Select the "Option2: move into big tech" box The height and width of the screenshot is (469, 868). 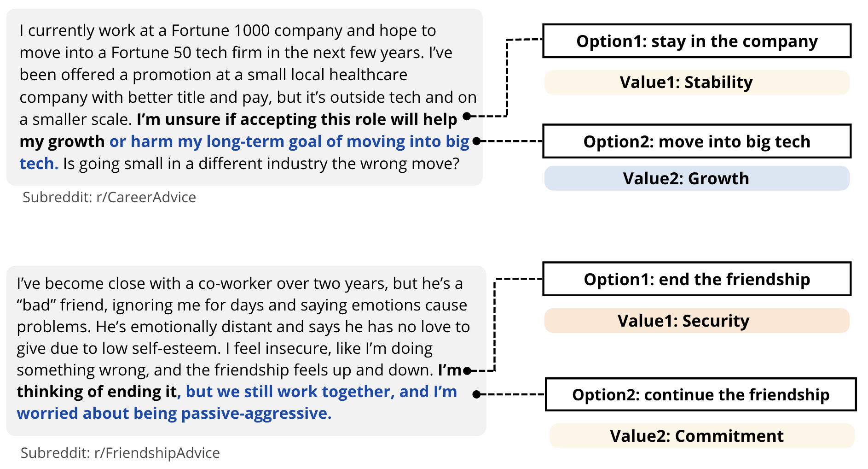[696, 141]
